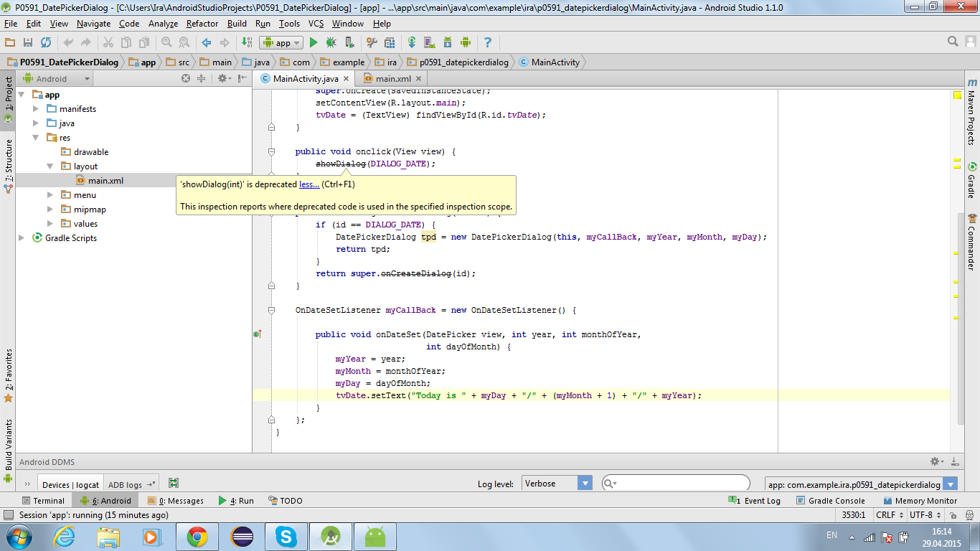Click the logcat search input field

click(x=676, y=484)
